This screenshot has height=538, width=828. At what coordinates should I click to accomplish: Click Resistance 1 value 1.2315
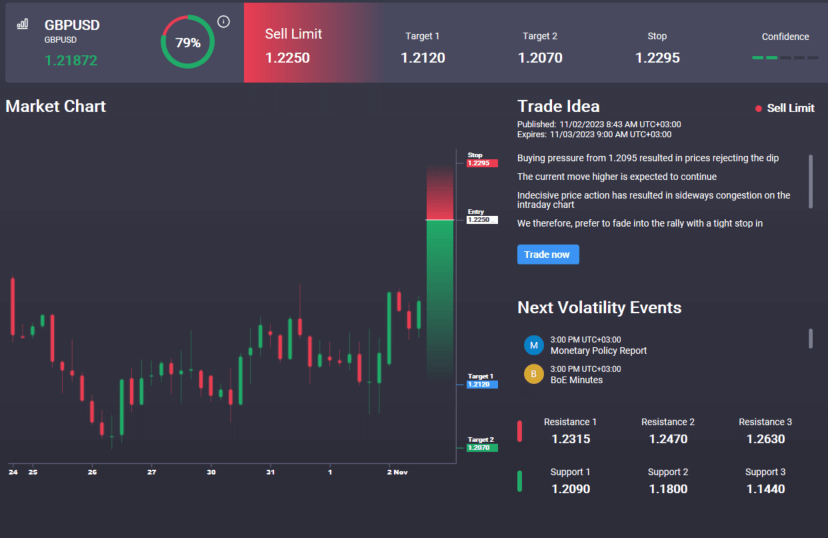point(570,439)
